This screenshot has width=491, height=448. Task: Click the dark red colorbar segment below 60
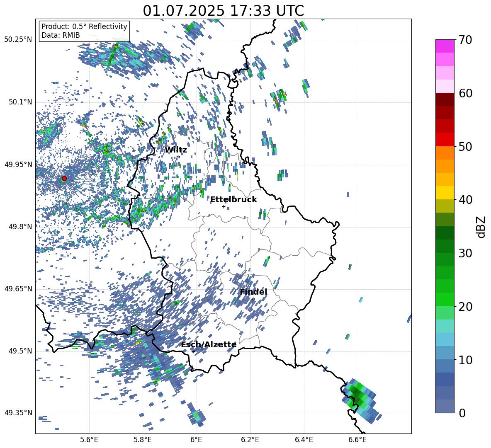pyautogui.click(x=445, y=99)
